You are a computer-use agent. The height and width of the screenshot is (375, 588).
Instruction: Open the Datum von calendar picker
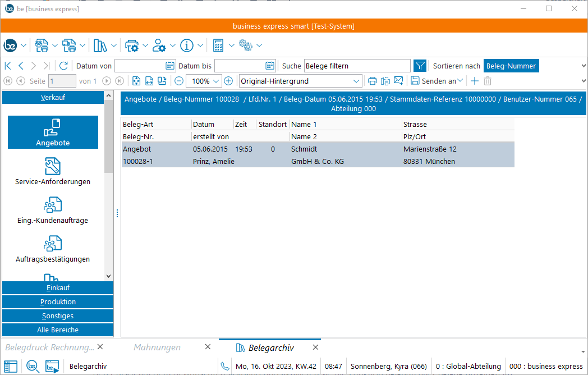(x=170, y=66)
